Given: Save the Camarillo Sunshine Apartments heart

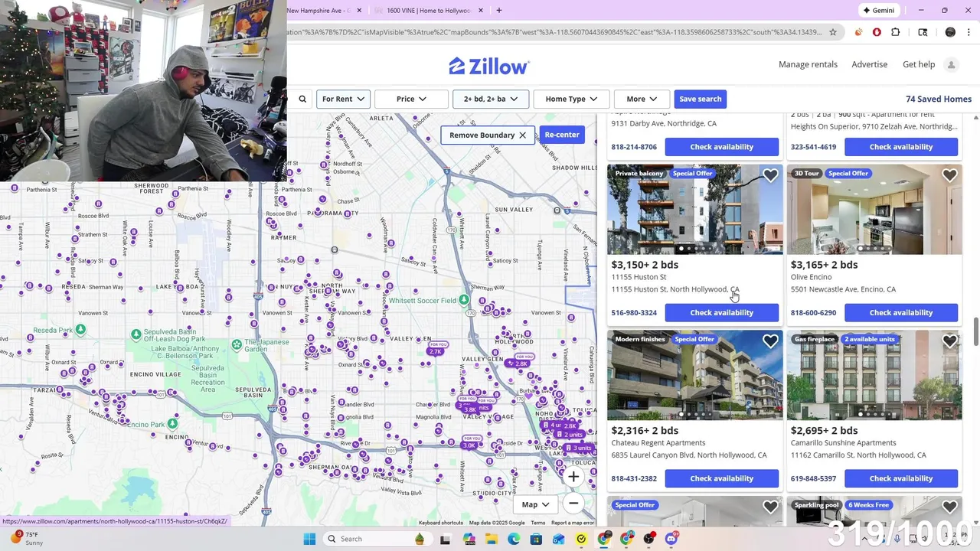Looking at the screenshot, I should [949, 341].
